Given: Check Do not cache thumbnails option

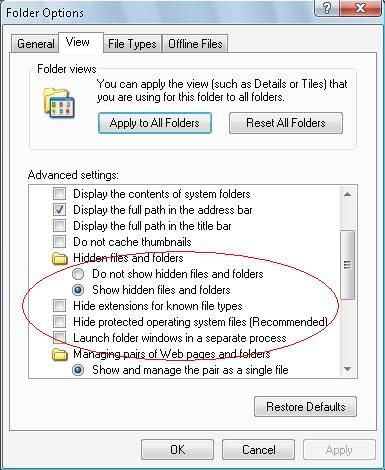Looking at the screenshot, I should click(60, 242).
